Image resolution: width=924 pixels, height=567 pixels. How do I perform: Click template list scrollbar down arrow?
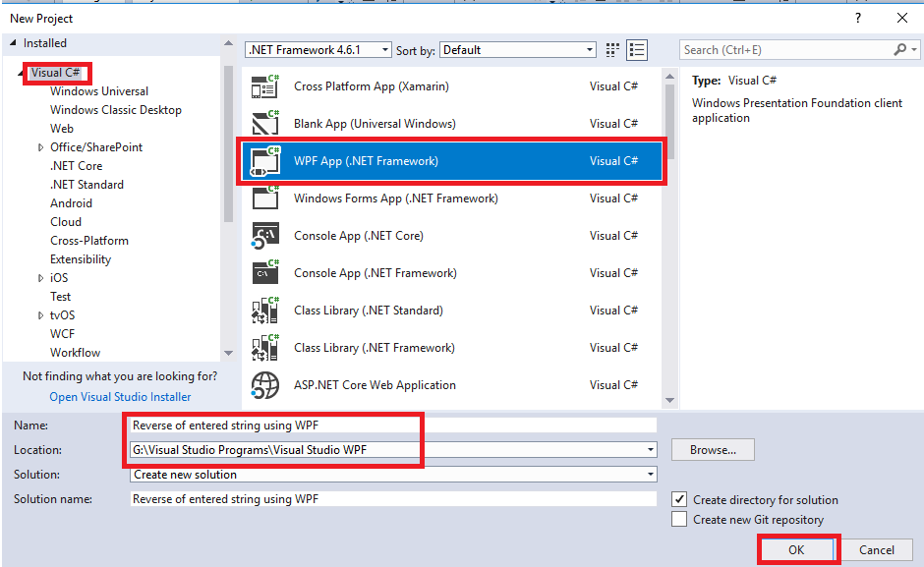tap(669, 400)
